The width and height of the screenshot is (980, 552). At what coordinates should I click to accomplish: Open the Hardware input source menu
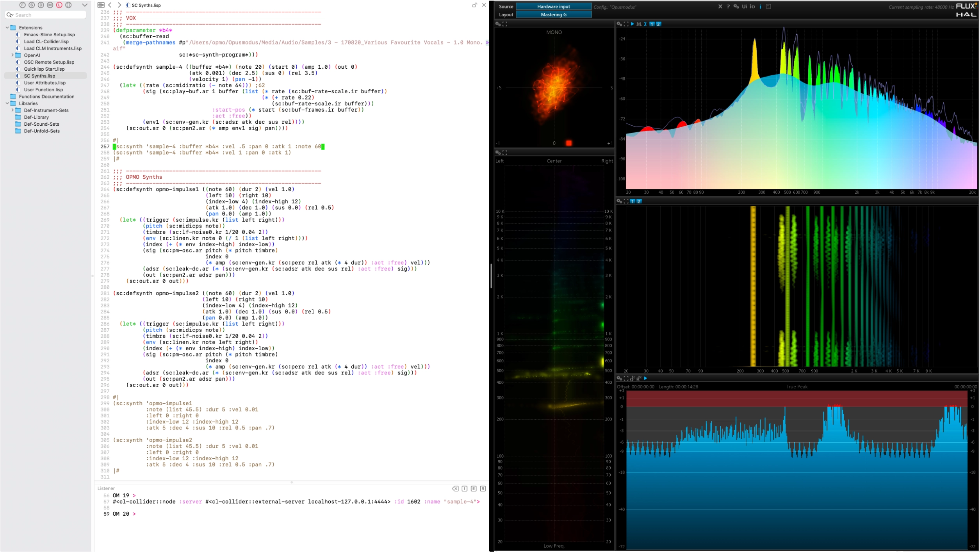coord(553,7)
